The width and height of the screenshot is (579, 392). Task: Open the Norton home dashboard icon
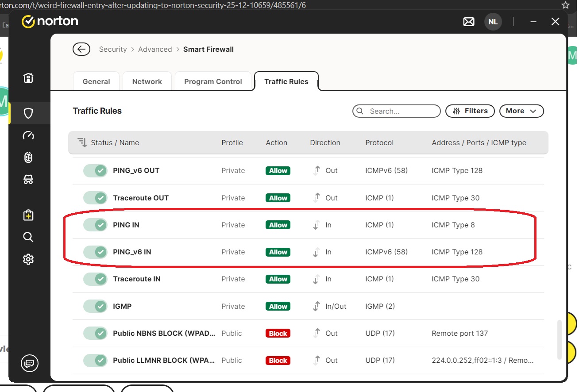[28, 78]
